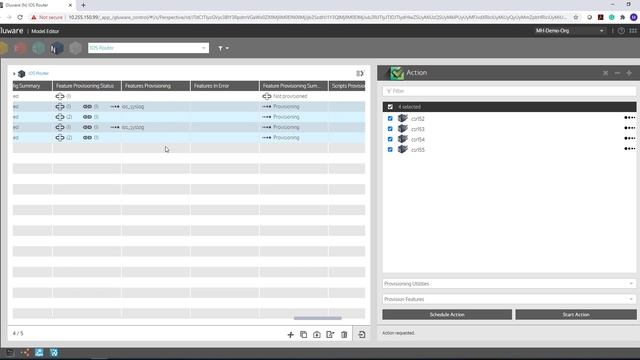This screenshot has width=640, height=360.
Task: Open the apps grid icon top right
Action: 633,31
